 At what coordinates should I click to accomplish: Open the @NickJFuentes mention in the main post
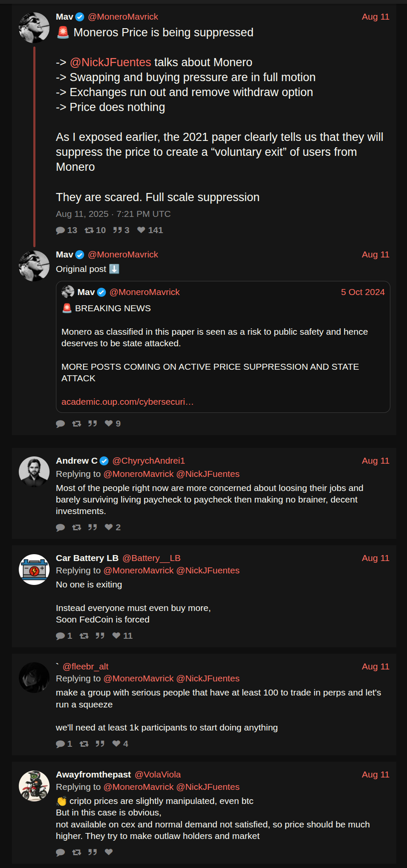(110, 62)
